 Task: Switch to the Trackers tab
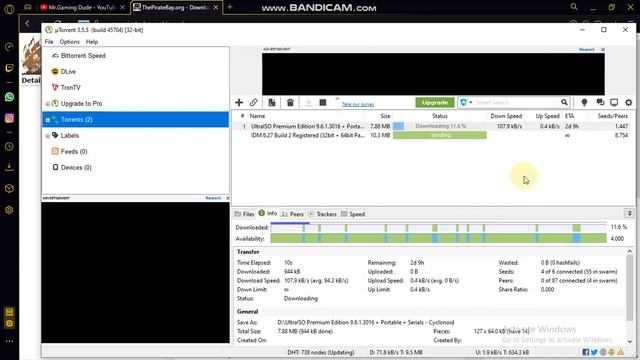coord(322,214)
